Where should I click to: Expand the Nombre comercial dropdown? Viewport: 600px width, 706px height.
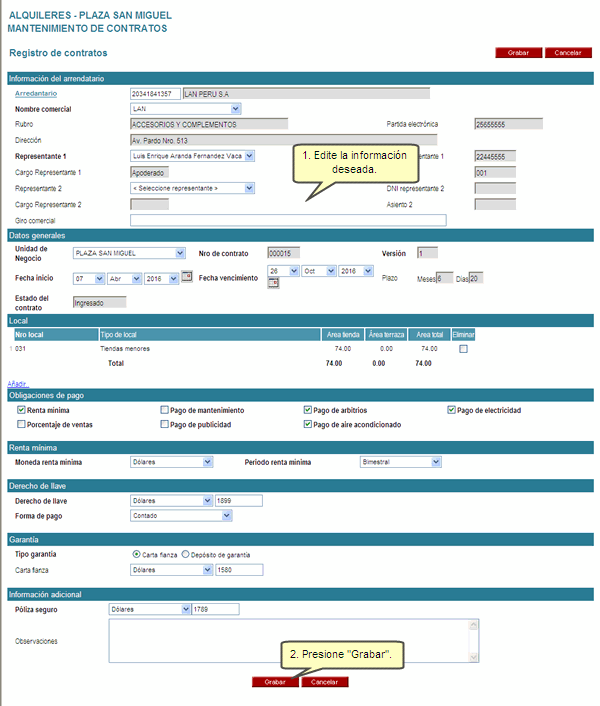[235, 109]
